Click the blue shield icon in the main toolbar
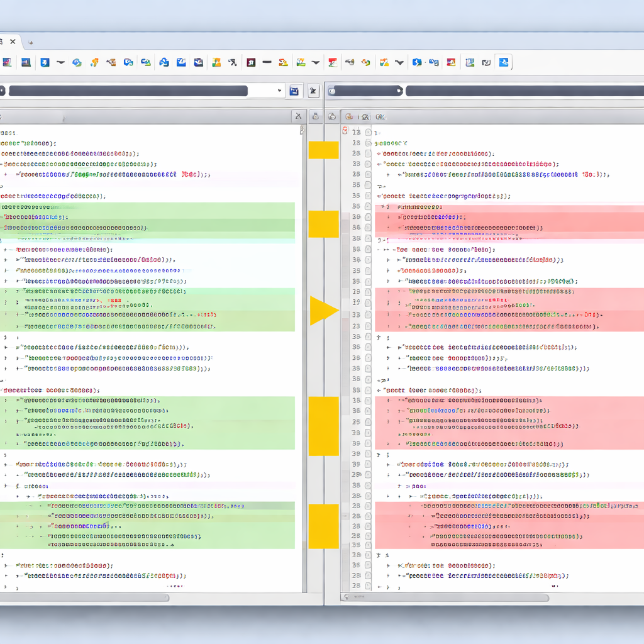Image resolution: width=644 pixels, height=644 pixels. click(x=45, y=62)
